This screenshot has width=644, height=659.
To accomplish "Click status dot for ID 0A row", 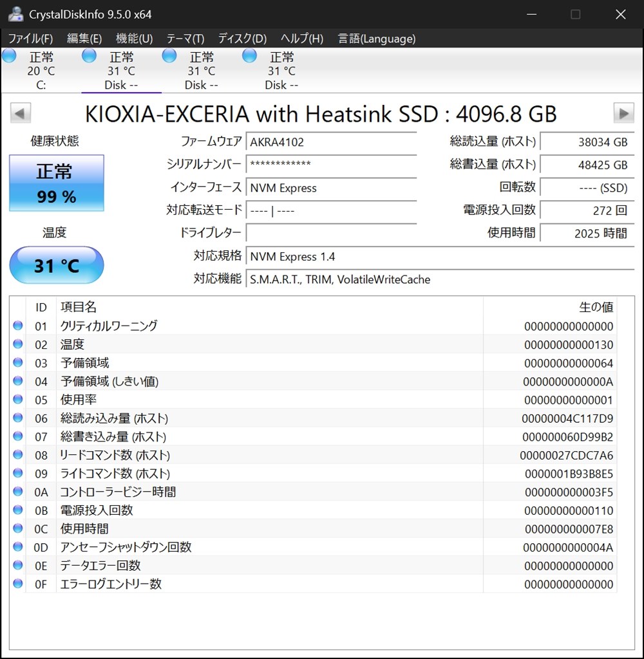I will 17,491.
